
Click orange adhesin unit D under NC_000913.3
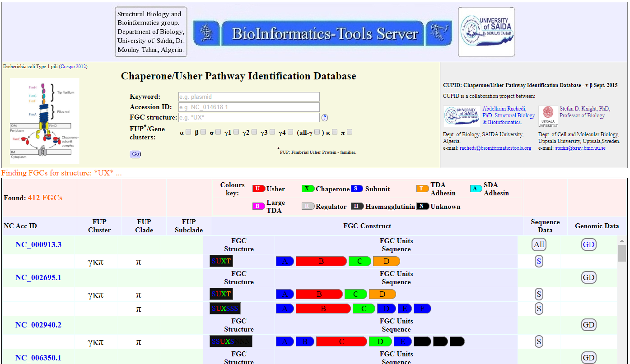pyautogui.click(x=387, y=261)
